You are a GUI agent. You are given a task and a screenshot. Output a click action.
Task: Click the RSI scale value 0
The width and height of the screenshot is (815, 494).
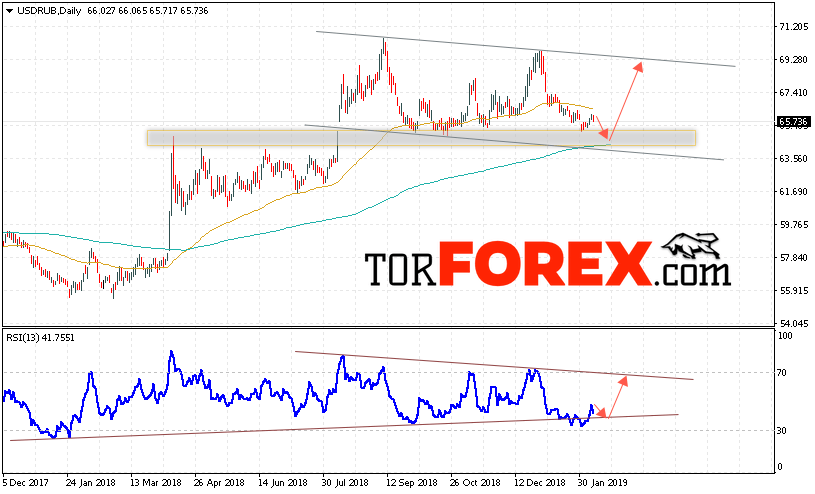(780, 467)
